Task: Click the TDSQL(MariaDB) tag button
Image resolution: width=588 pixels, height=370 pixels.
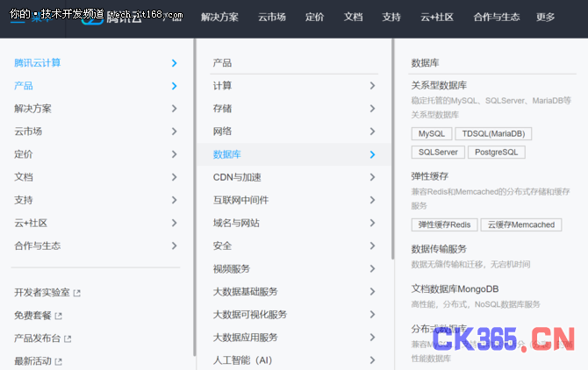Action: (x=493, y=133)
